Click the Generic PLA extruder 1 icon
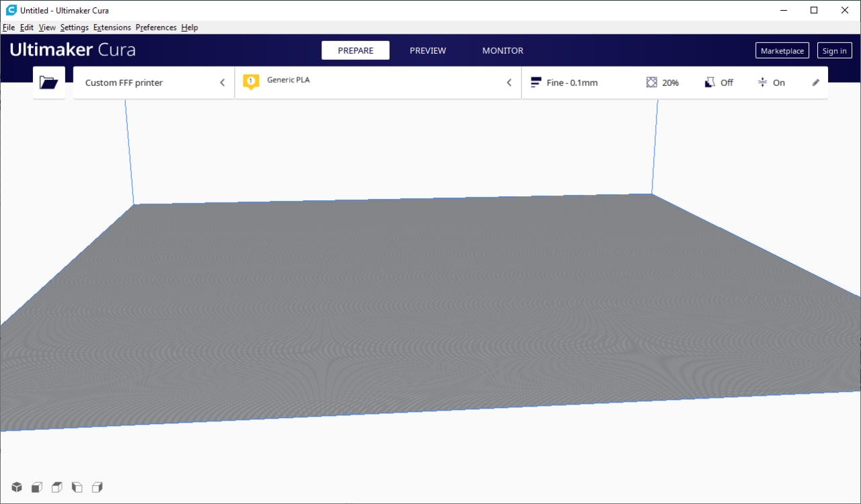The image size is (861, 504). point(251,82)
